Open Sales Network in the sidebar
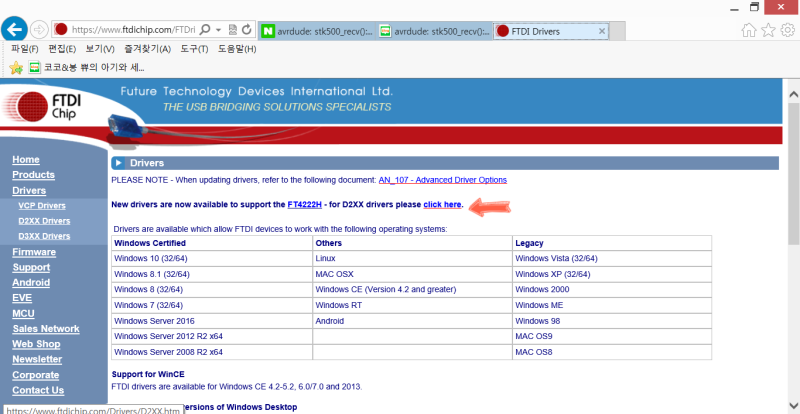This screenshot has width=800, height=414. [x=46, y=329]
